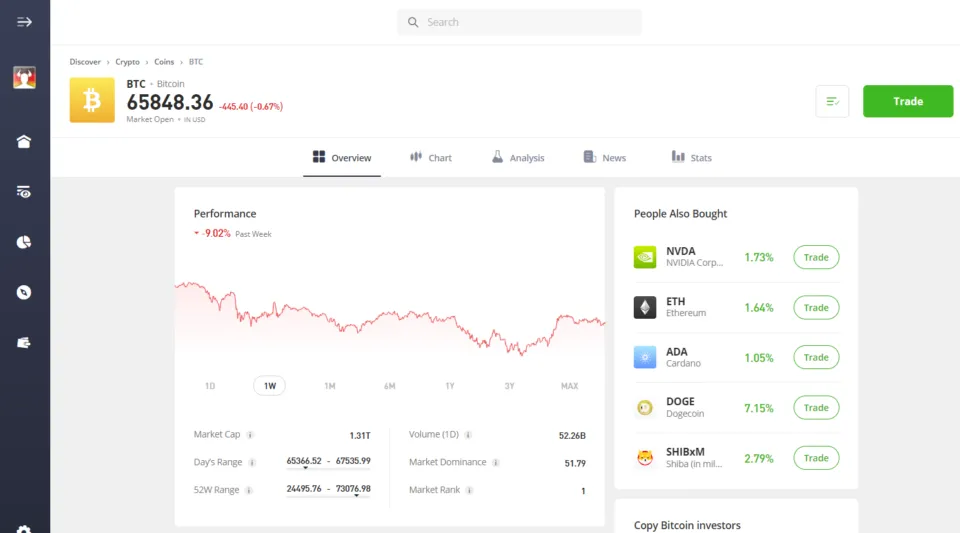The width and height of the screenshot is (960, 533).
Task: Focus the Search input field
Action: 519,22
